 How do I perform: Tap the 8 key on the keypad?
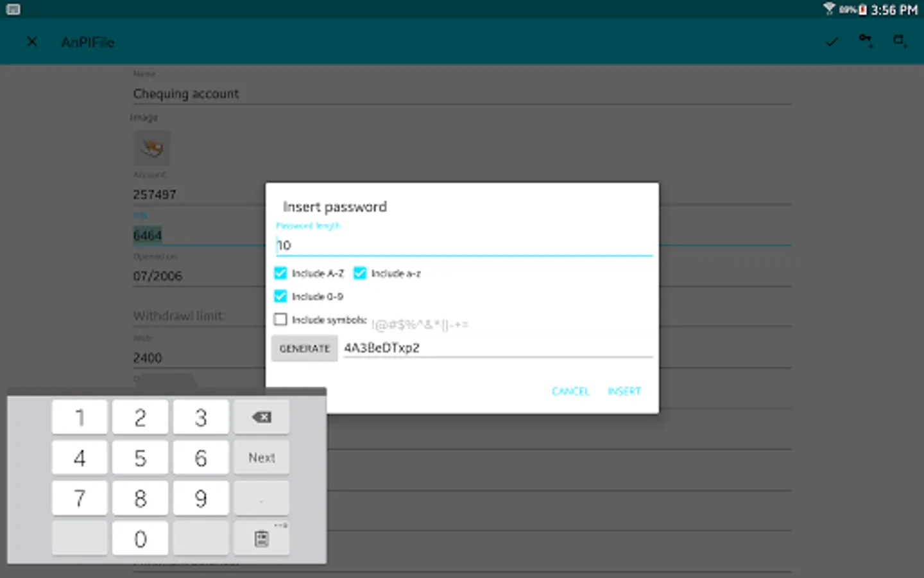[140, 498]
